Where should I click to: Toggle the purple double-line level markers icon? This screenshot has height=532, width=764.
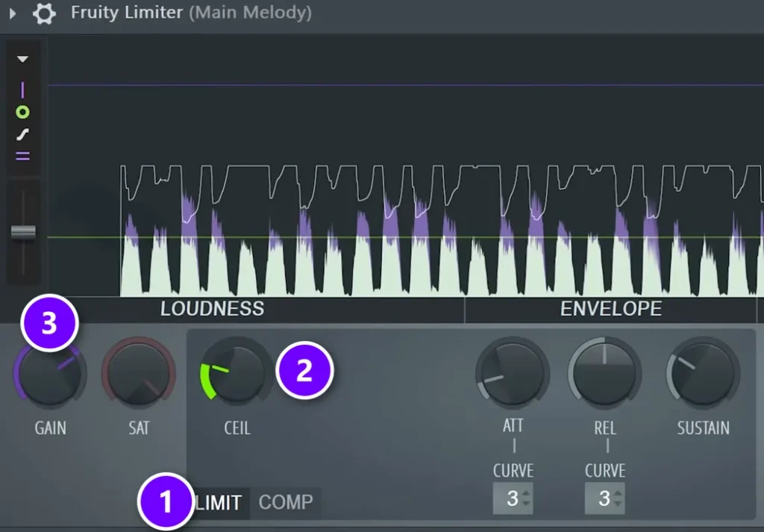(x=22, y=156)
